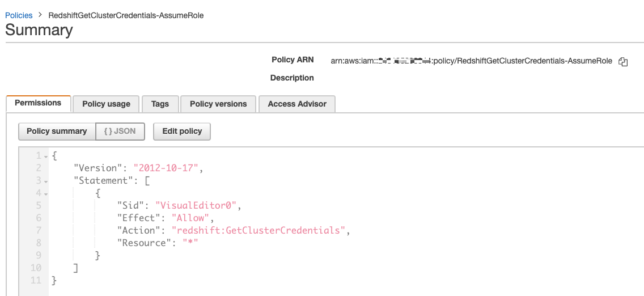The height and width of the screenshot is (296, 644).
Task: Collapse the statement object at line 4
Action: click(x=46, y=194)
